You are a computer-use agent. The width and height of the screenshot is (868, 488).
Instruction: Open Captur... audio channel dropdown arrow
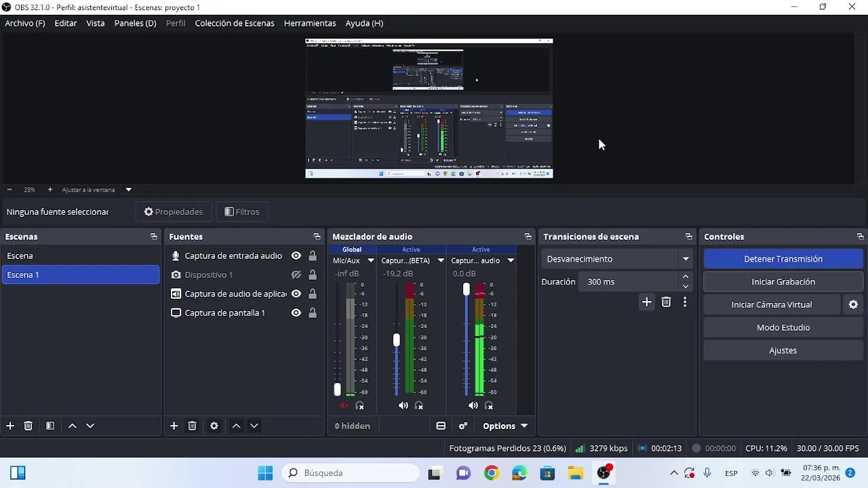click(x=511, y=260)
